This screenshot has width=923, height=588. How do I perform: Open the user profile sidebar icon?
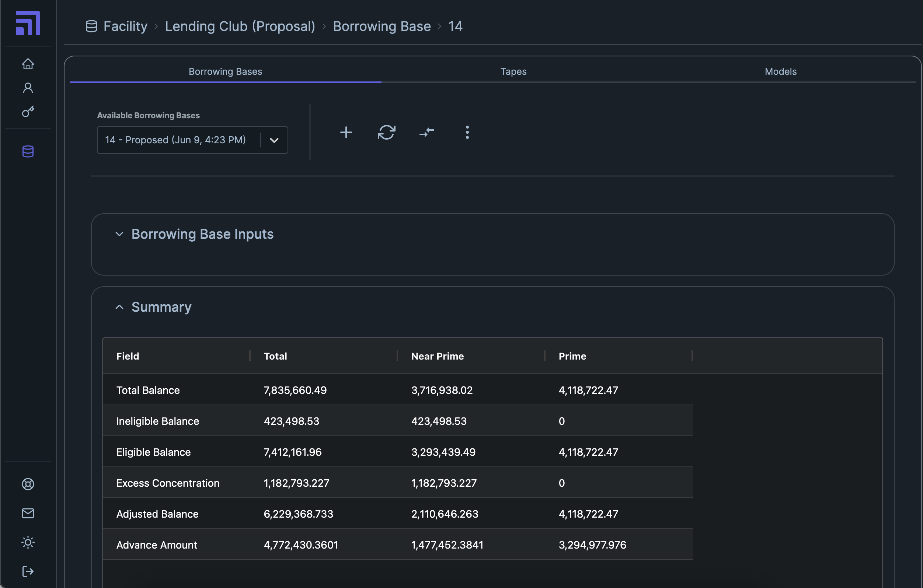click(28, 88)
